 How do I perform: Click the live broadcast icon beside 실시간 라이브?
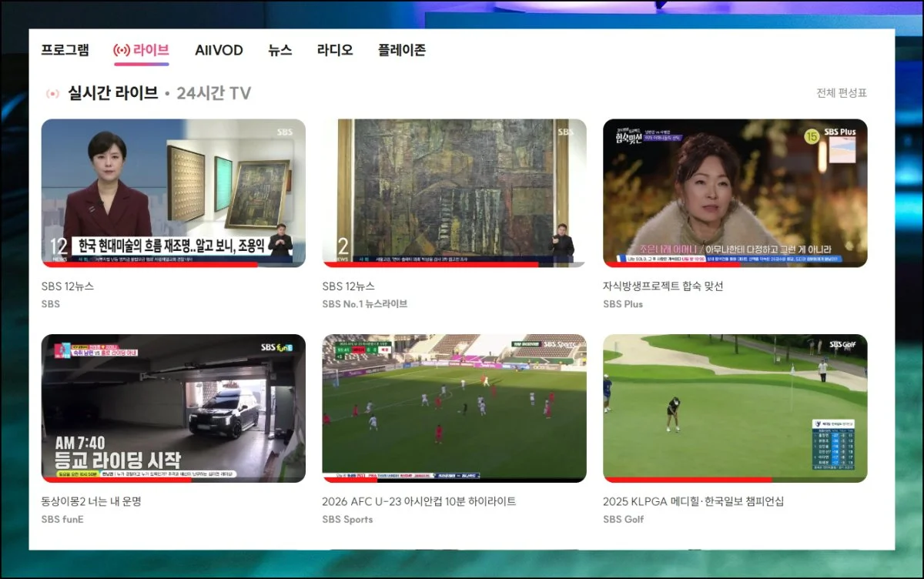pos(52,94)
